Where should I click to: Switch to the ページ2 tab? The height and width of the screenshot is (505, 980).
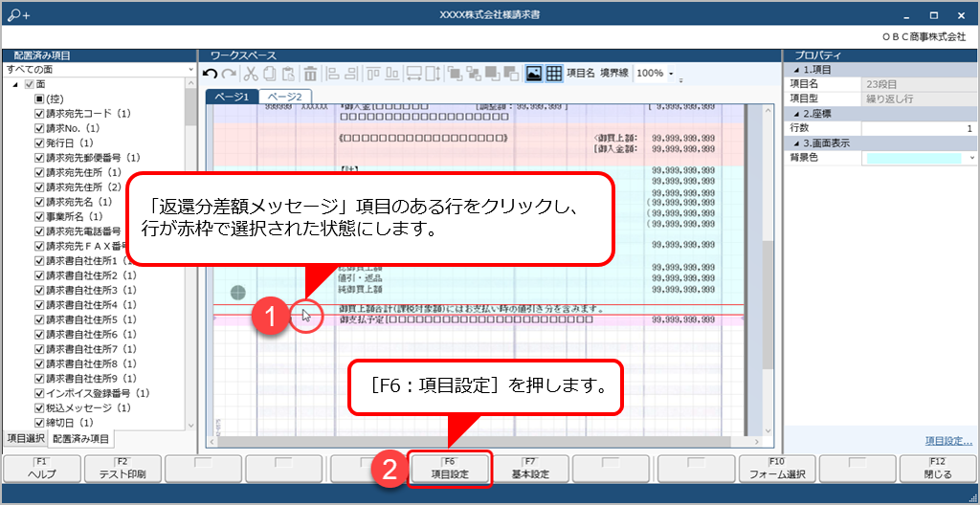pyautogui.click(x=285, y=97)
